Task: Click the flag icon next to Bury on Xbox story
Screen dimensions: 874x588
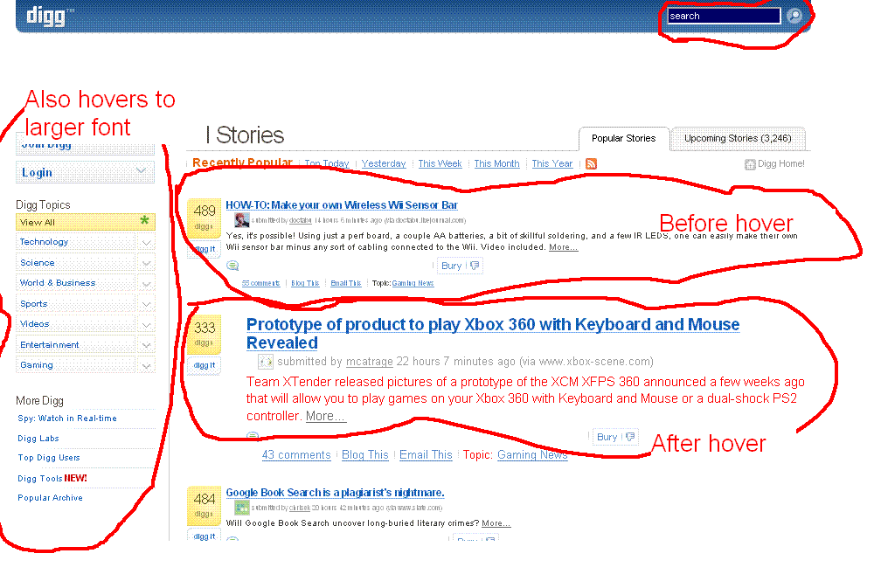Action: pyautogui.click(x=630, y=437)
